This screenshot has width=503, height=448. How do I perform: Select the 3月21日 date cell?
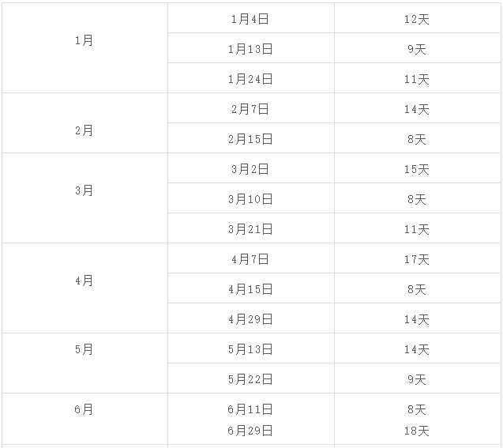[250, 229]
